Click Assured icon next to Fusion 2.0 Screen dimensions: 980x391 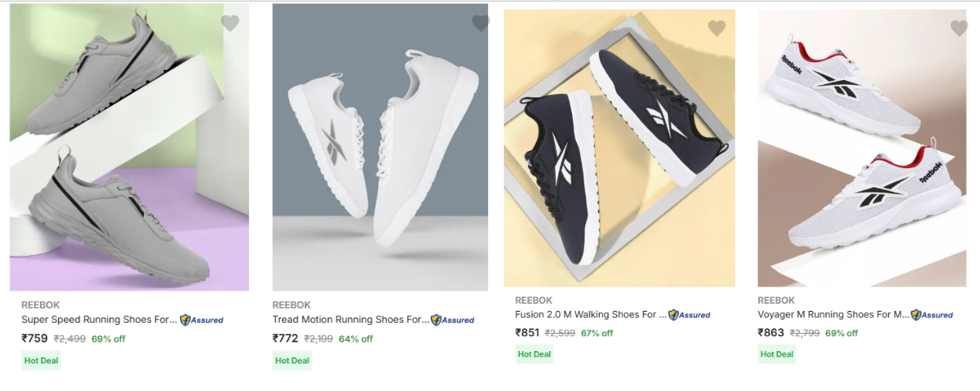pos(689,315)
